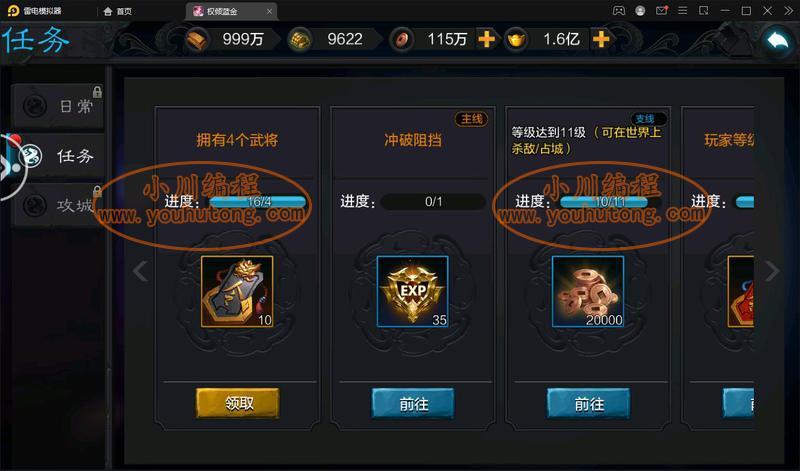Open the emulator gamepad settings icon

(x=618, y=11)
